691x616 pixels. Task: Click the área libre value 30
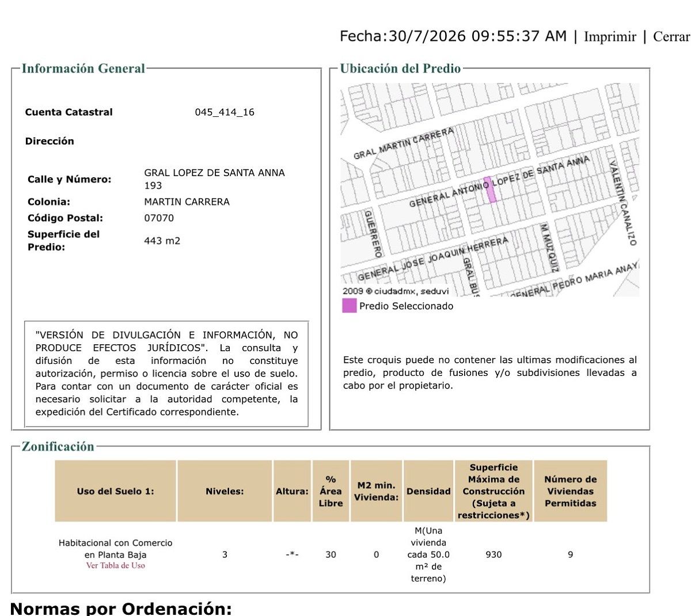pos(331,554)
